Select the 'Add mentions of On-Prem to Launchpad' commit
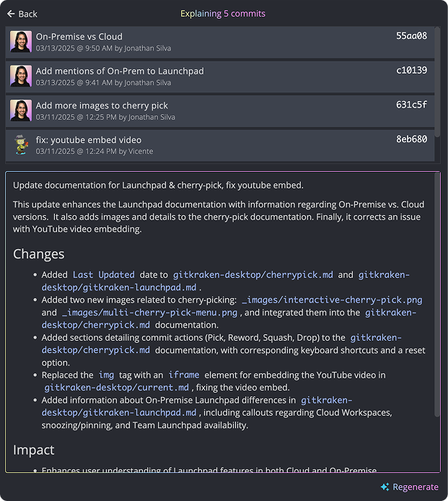Screen dimensions: 448x501 click(220, 77)
